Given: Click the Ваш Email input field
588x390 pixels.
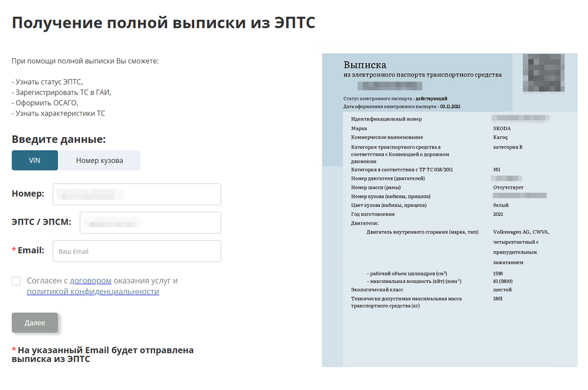Looking at the screenshot, I should 136,251.
